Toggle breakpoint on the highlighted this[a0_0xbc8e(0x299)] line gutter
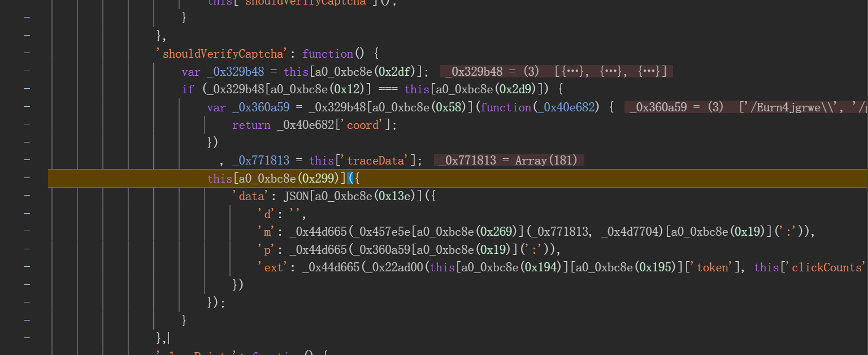The image size is (868, 355). pos(27,178)
